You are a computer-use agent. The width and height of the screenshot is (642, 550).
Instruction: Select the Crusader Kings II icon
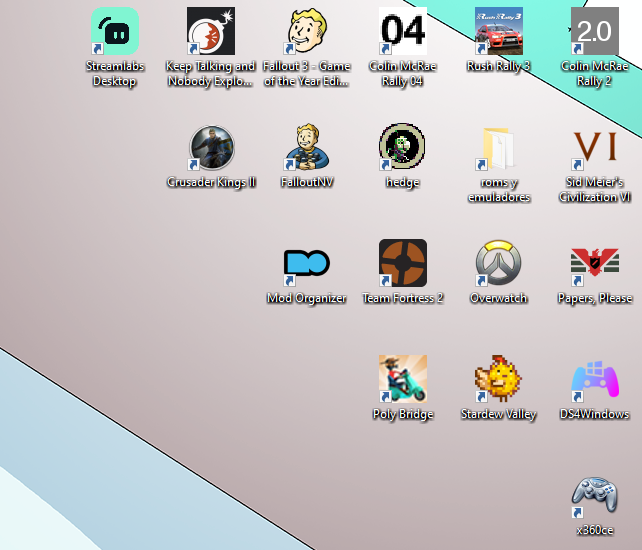[211, 147]
